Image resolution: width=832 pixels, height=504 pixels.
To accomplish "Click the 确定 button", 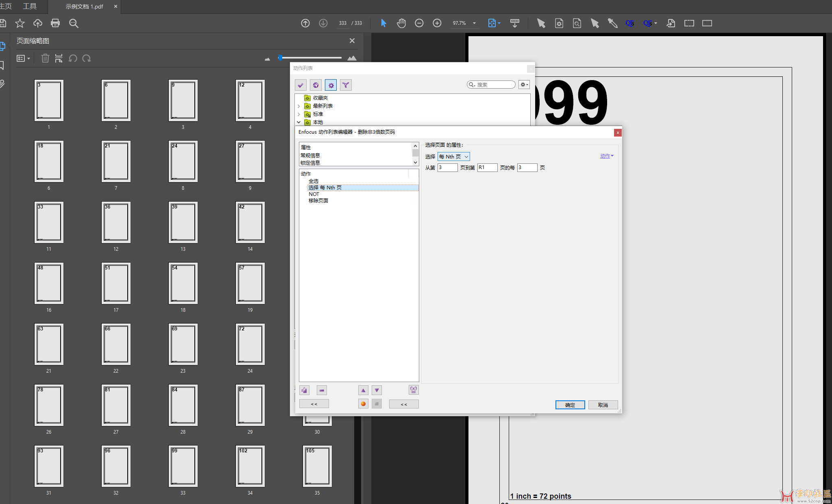I will [570, 405].
